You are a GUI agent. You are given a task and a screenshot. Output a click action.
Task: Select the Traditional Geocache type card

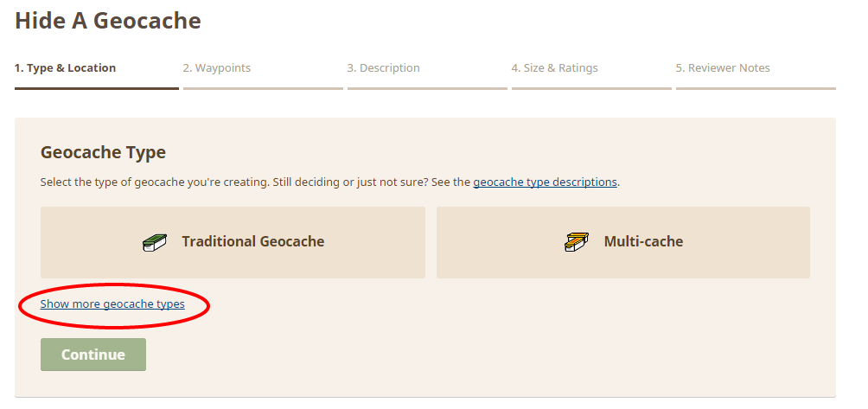click(233, 242)
